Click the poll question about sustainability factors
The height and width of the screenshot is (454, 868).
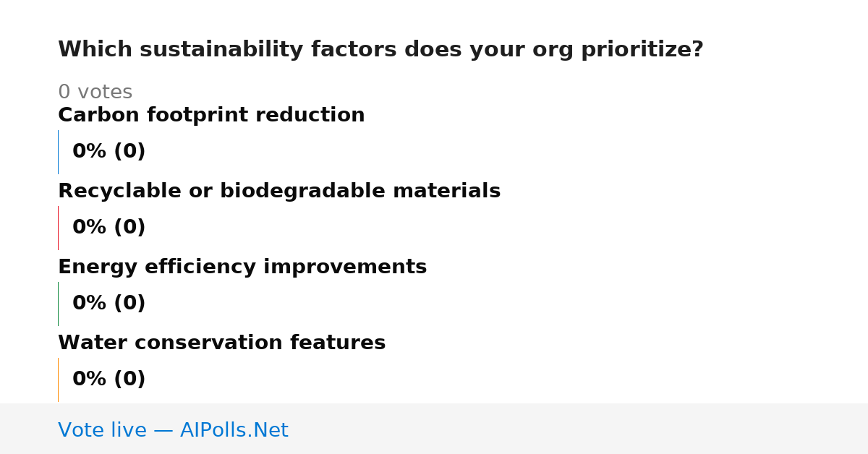coord(380,50)
